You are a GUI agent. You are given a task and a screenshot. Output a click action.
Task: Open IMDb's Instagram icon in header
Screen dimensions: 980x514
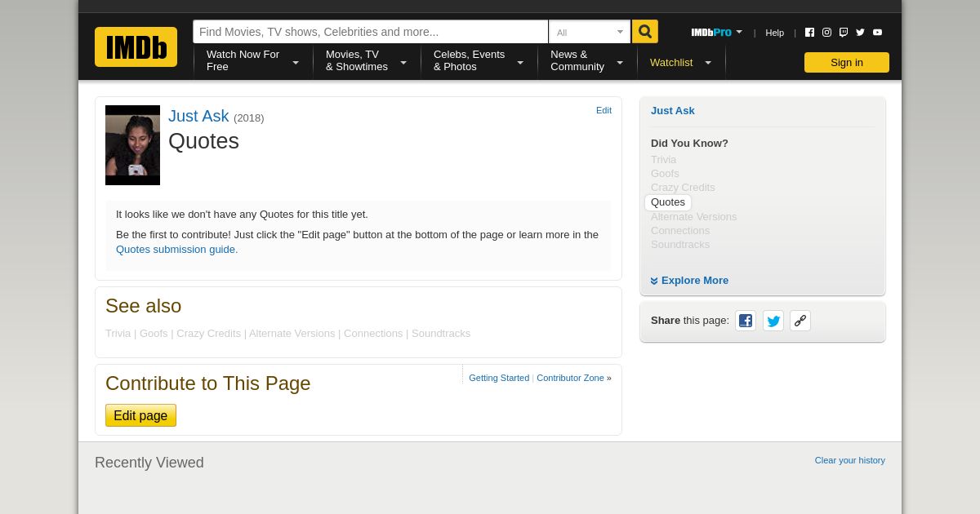pyautogui.click(x=826, y=33)
